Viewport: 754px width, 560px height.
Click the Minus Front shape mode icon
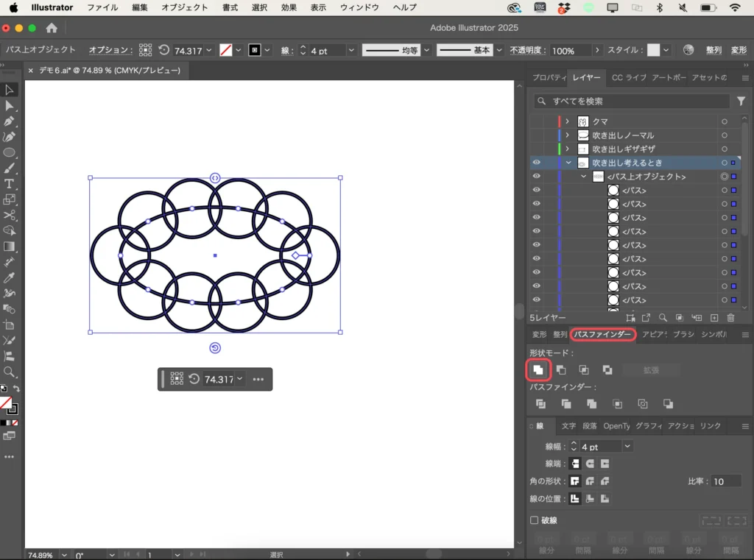(561, 369)
